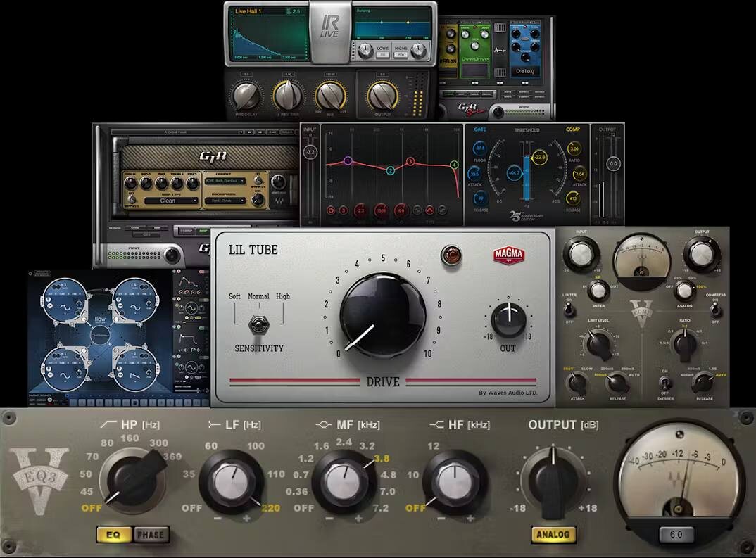Click the gate FLOOR knob
This screenshot has height=558, width=756.
pyautogui.click(x=480, y=148)
